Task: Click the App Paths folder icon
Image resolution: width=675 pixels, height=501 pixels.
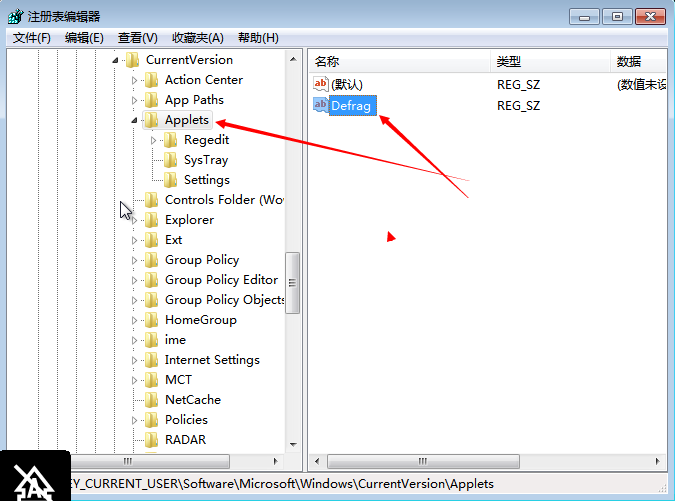Action: pyautogui.click(x=151, y=100)
